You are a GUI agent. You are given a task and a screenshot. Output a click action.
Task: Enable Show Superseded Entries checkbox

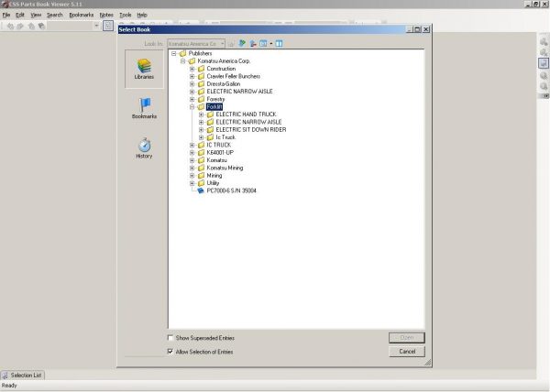coord(170,338)
